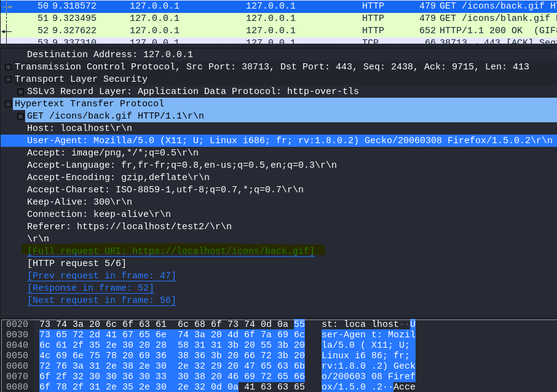Screen dimensions: 557x392
Task: Collapse the Transport Layer Security node
Action: [8, 79]
